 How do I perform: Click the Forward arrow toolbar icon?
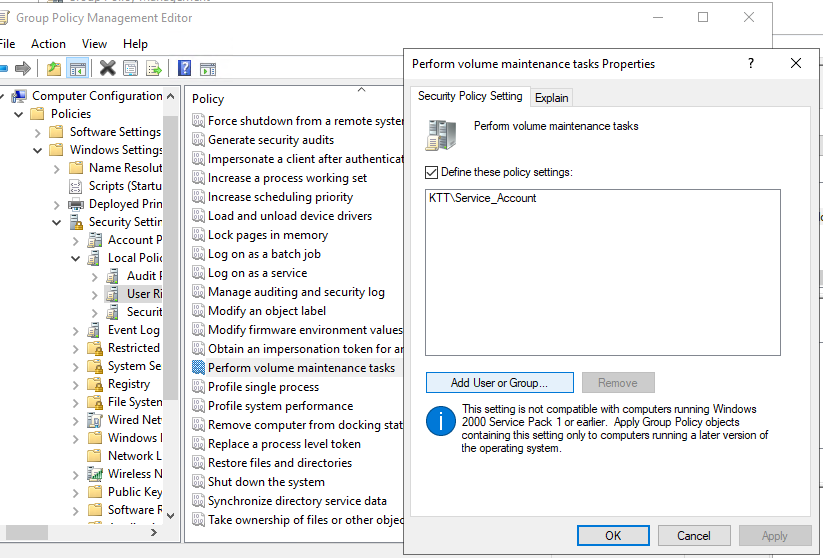pyautogui.click(x=23, y=68)
